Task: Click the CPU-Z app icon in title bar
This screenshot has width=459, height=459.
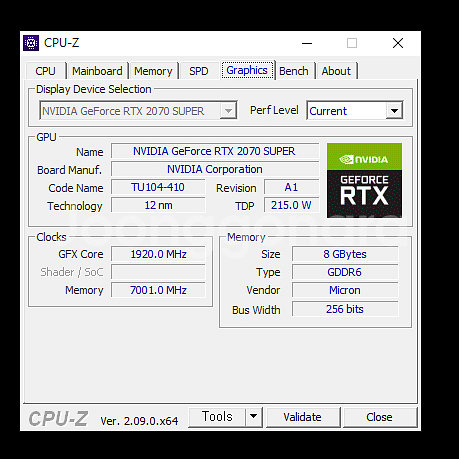Action: point(31,43)
